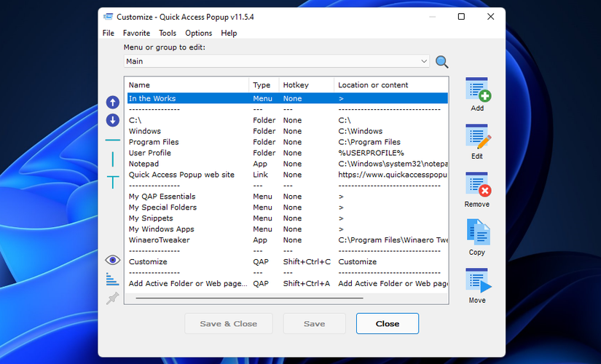
Task: Insert a column break vertical line icon
Action: (113, 159)
